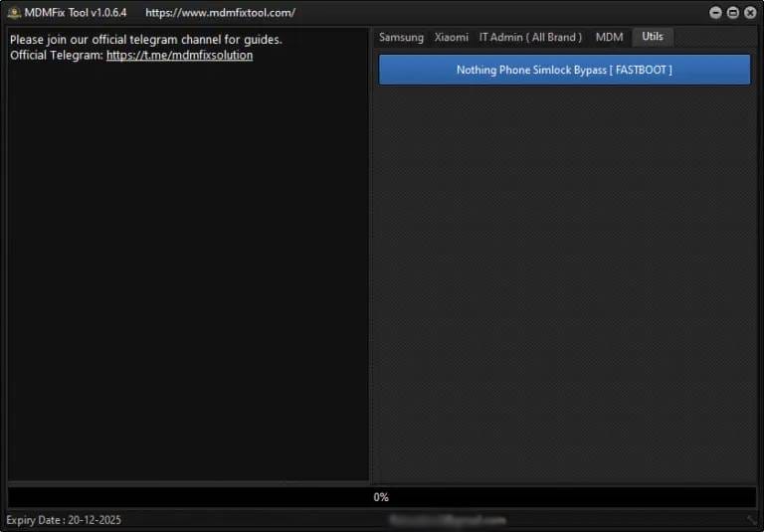
Task: Click inside the black log output panel
Action: (x=188, y=278)
